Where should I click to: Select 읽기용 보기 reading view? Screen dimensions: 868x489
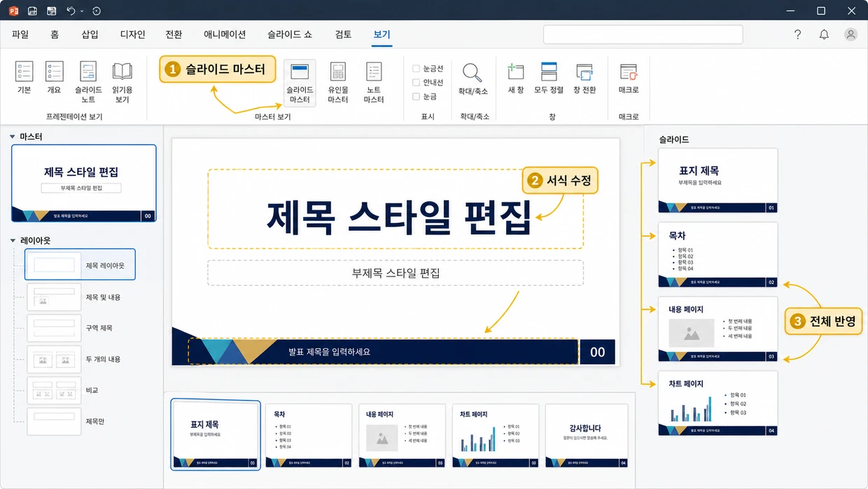click(122, 83)
